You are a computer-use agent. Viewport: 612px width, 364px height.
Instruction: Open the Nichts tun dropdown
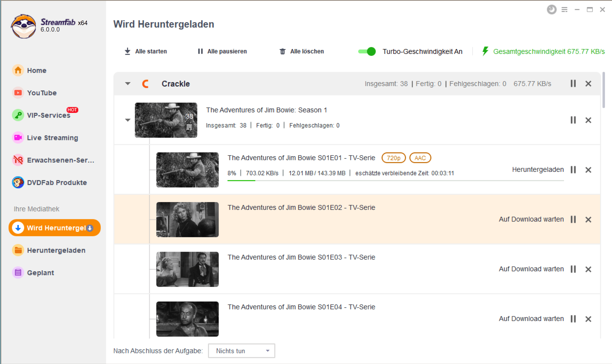pos(242,351)
